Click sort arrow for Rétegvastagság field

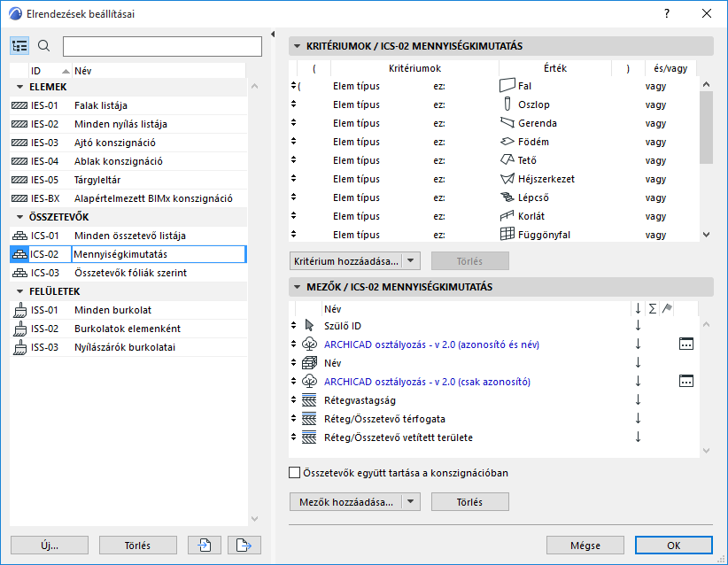[638, 400]
